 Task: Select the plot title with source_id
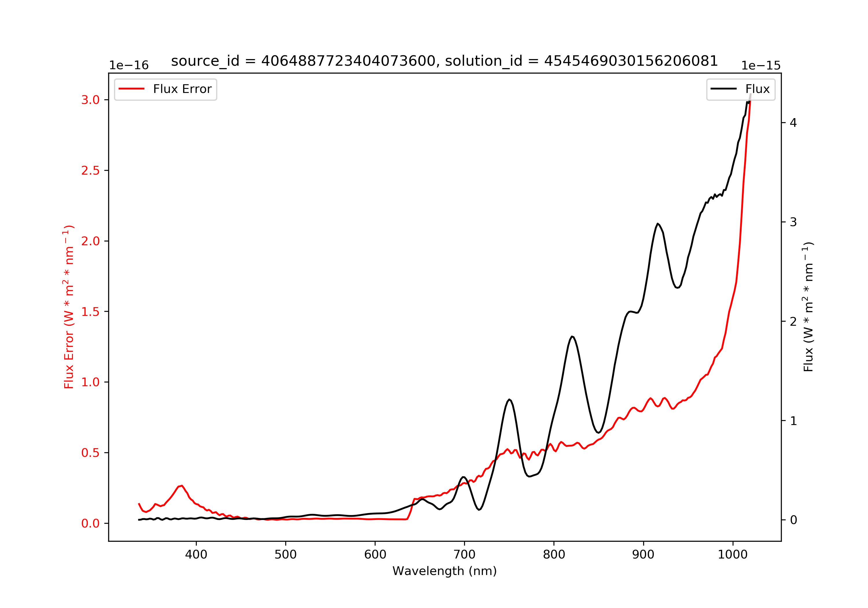[x=445, y=61]
